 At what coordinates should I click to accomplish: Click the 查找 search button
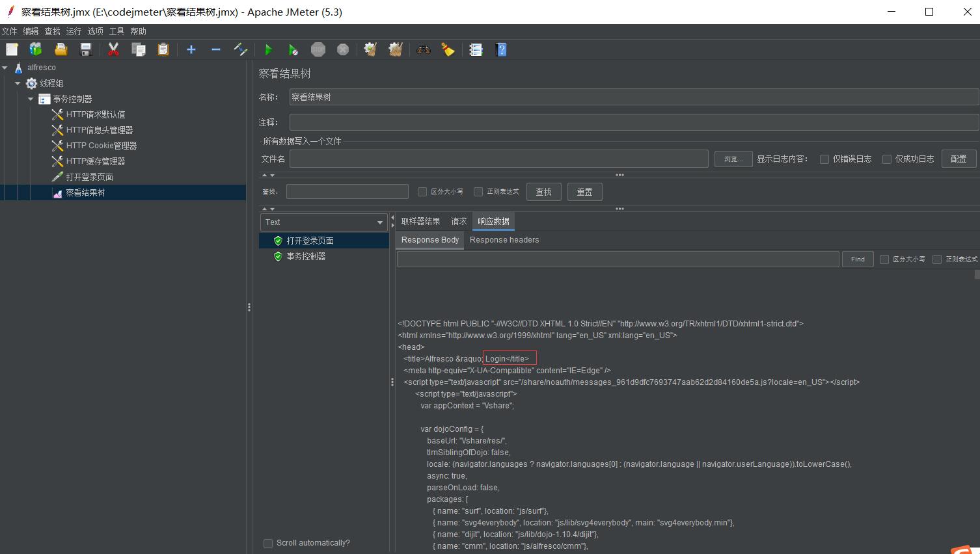pos(543,192)
